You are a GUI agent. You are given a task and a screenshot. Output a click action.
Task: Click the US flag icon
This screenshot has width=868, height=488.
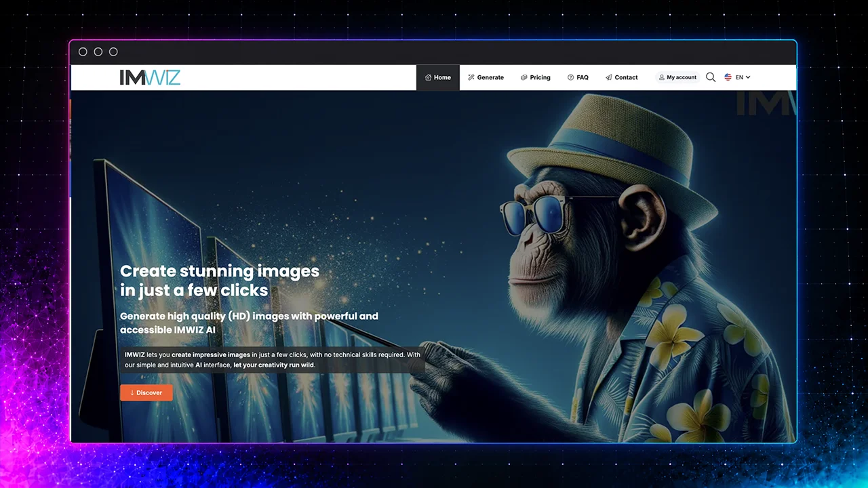point(728,77)
